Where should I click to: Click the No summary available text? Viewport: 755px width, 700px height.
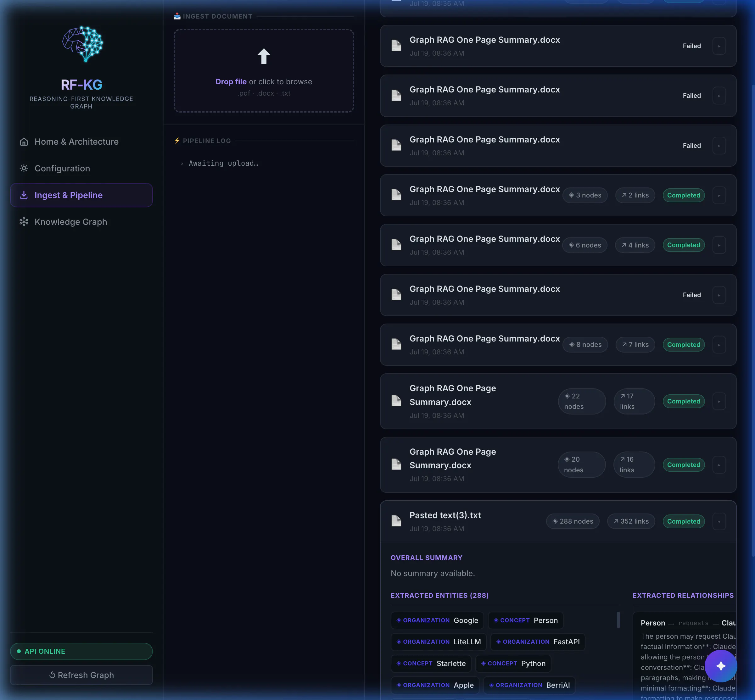[x=433, y=573]
